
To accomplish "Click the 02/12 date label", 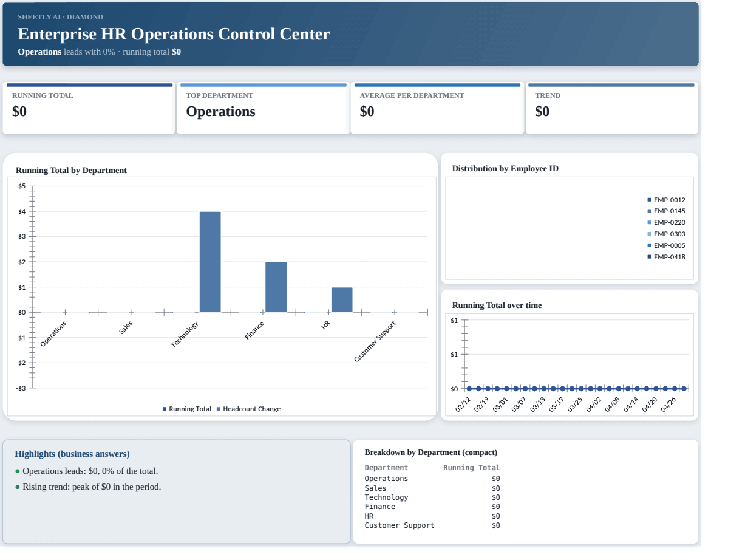I will coord(463,405).
